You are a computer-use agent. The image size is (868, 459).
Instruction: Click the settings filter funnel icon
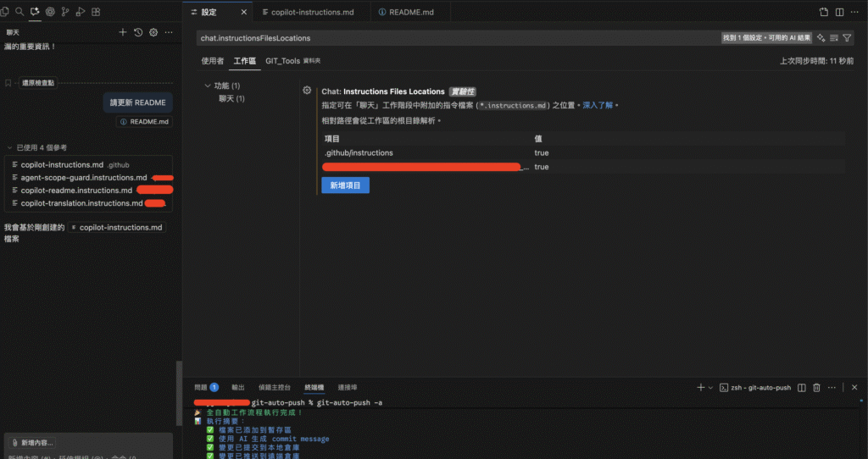point(847,38)
